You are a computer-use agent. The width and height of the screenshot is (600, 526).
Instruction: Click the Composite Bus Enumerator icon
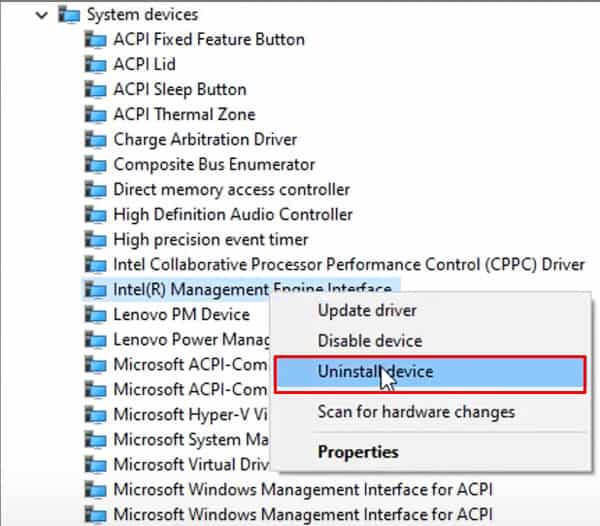tap(95, 164)
